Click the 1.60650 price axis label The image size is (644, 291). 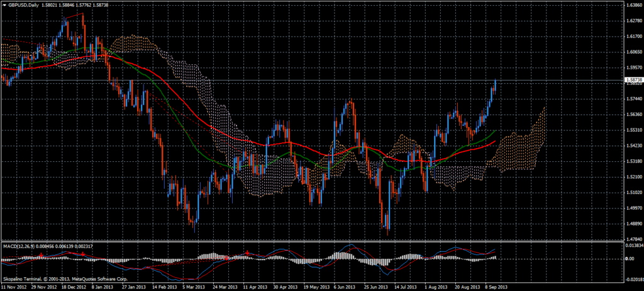[x=633, y=52]
